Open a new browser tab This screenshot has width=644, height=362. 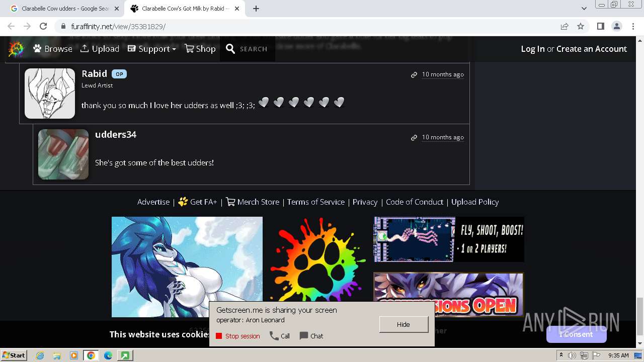click(256, 9)
